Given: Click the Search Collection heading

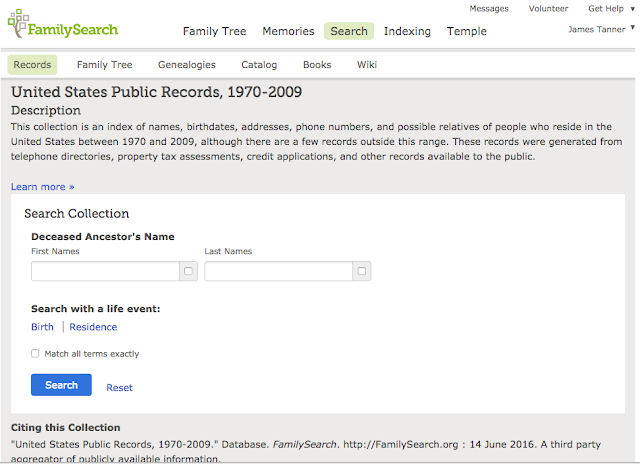Looking at the screenshot, I should tap(77, 213).
